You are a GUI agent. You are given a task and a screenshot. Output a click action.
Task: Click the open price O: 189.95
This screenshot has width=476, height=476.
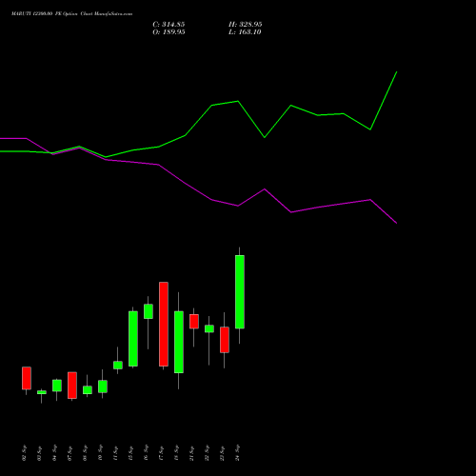click(x=169, y=32)
